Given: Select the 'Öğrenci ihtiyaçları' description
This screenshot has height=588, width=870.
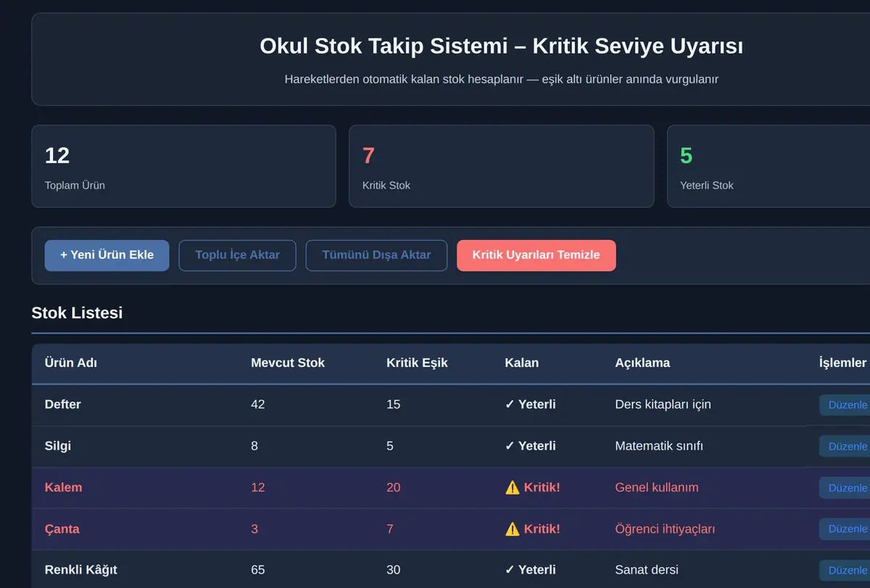Looking at the screenshot, I should [x=665, y=529].
